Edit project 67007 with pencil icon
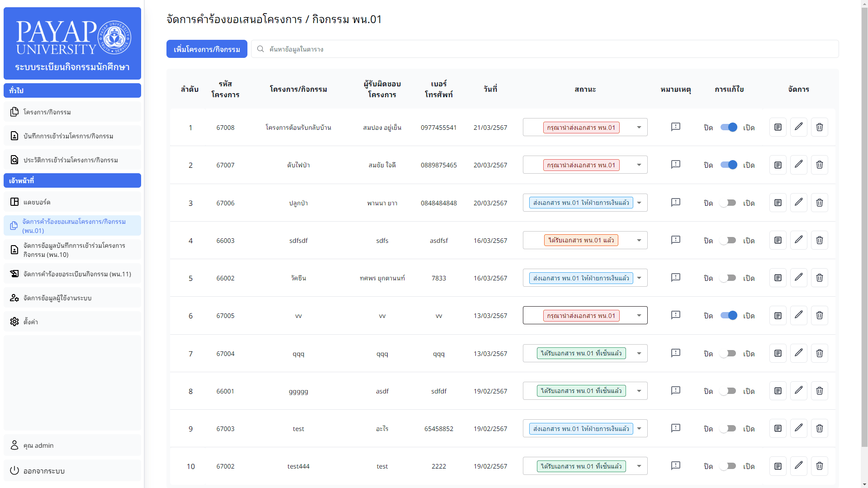 (799, 165)
